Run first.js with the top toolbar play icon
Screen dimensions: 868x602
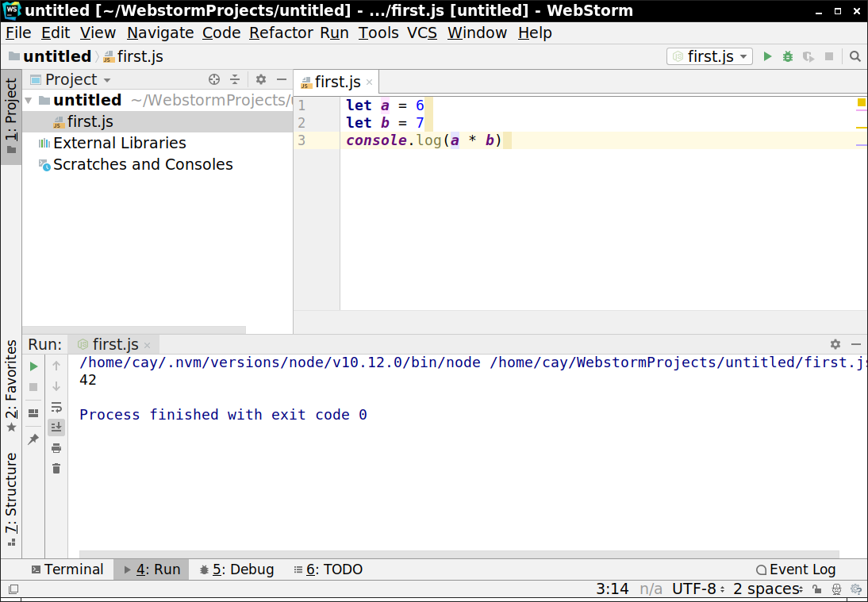click(767, 56)
